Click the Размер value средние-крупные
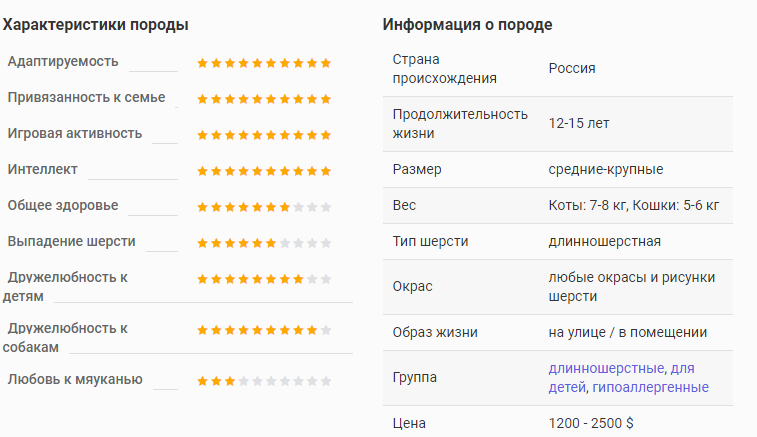Image resolution: width=757 pixels, height=437 pixels. pyautogui.click(x=606, y=169)
